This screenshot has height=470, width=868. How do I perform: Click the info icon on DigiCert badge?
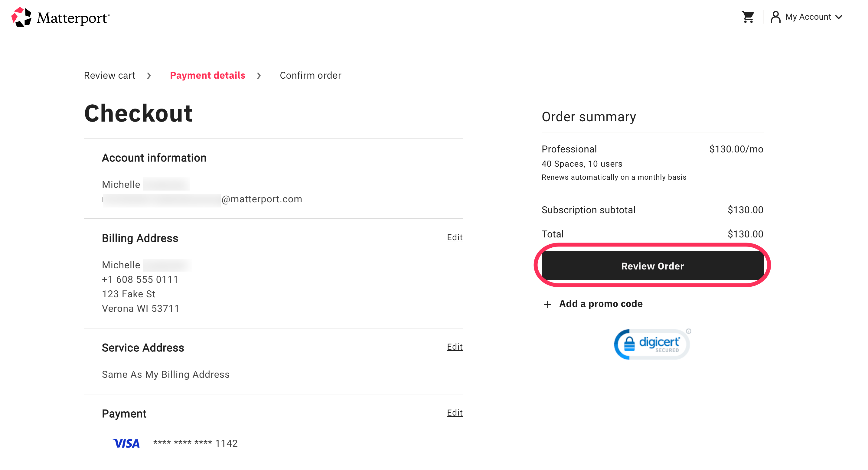point(688,331)
